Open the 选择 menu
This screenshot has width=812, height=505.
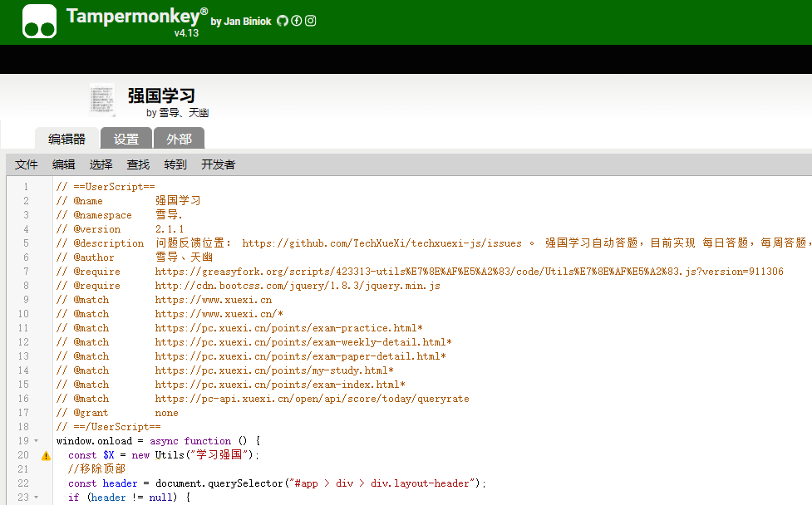(101, 164)
